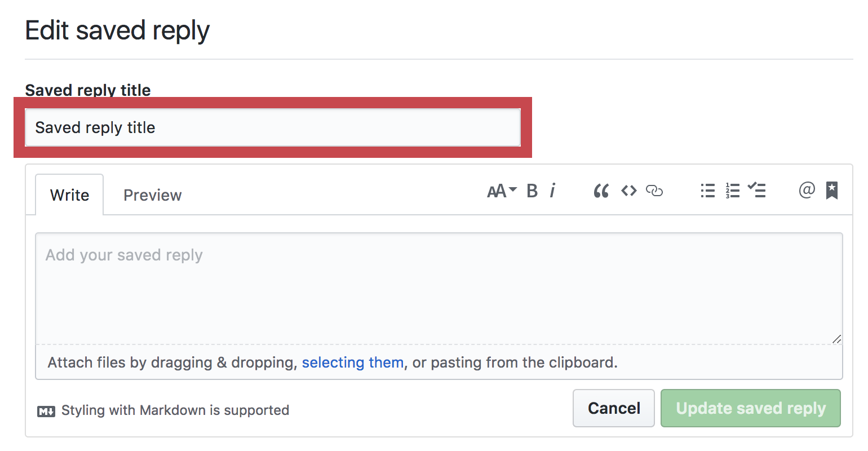Apply italic formatting
868x451 pixels.
click(553, 191)
